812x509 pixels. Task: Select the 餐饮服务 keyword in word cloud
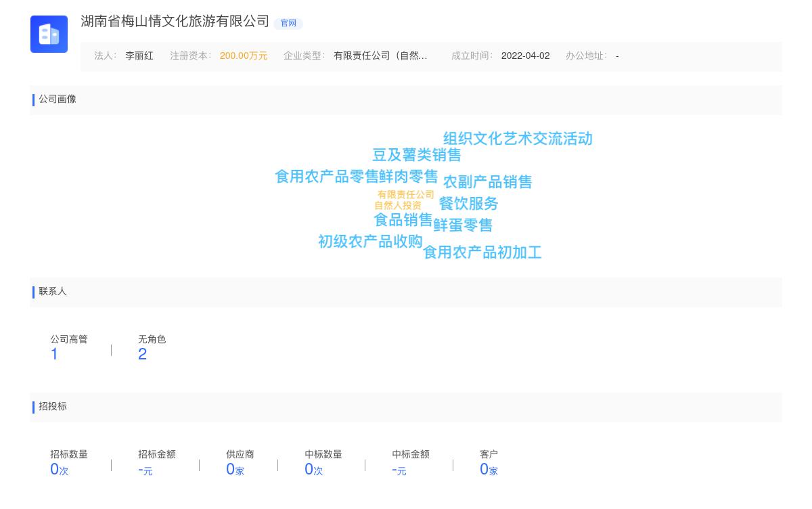tap(468, 204)
